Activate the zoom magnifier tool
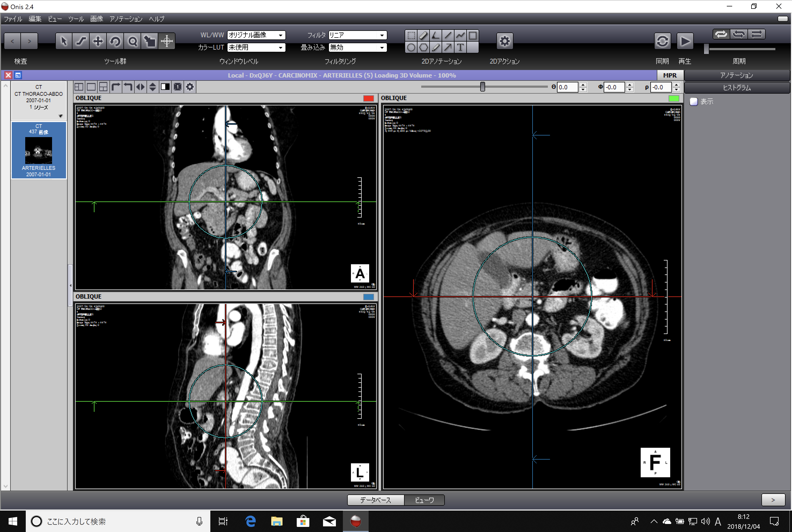This screenshot has width=792, height=532. click(132, 41)
